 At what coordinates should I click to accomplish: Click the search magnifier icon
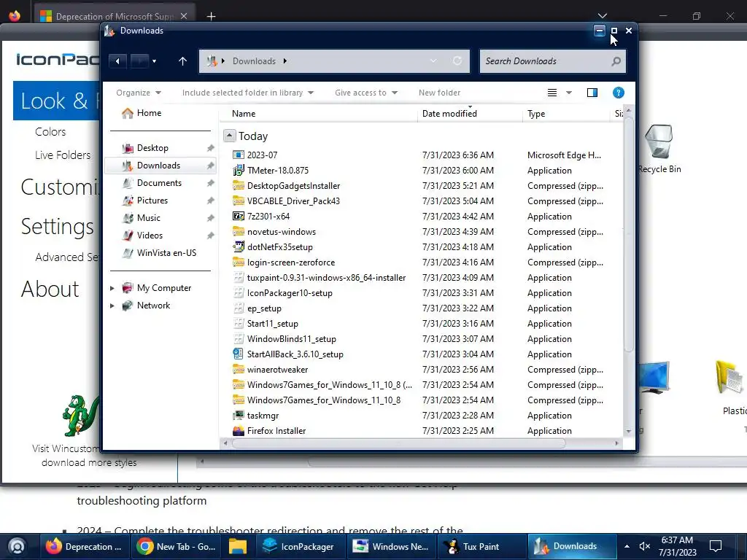tap(616, 61)
